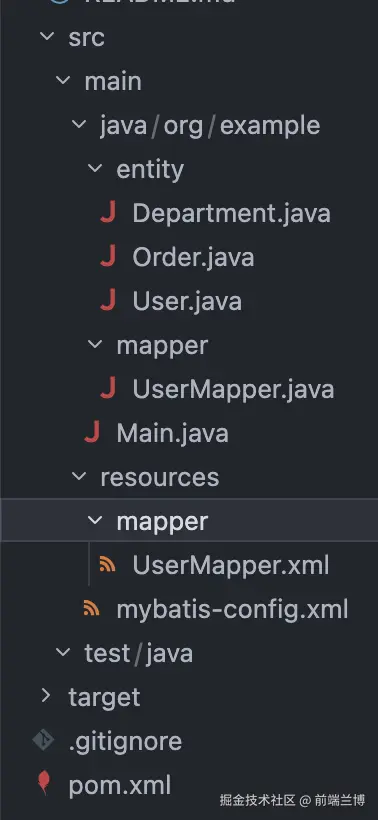Select the test/java folder label
Screen dimensions: 378x820
[x=139, y=654]
